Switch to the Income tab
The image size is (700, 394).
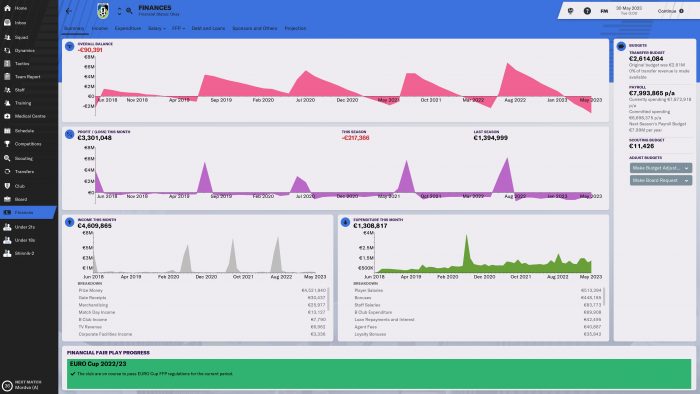pos(100,28)
